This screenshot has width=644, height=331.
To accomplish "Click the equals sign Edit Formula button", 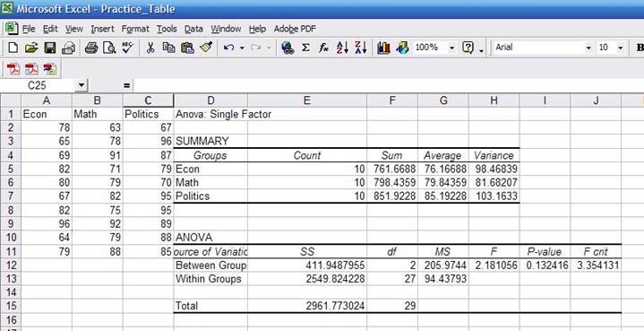I will (x=126, y=86).
